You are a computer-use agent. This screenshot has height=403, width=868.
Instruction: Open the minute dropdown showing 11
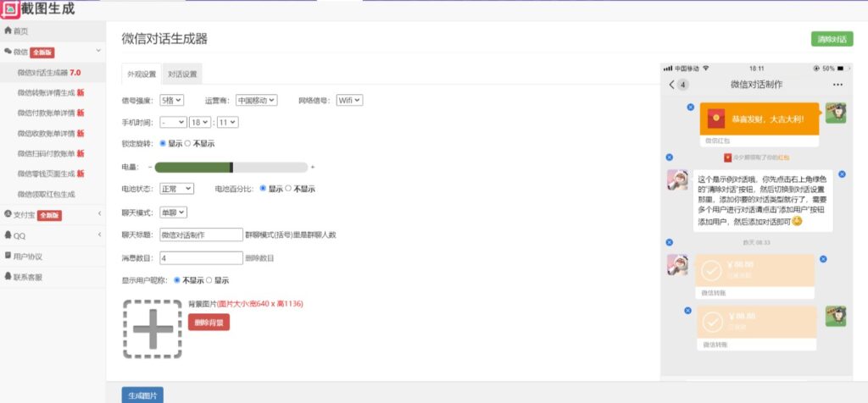click(227, 122)
